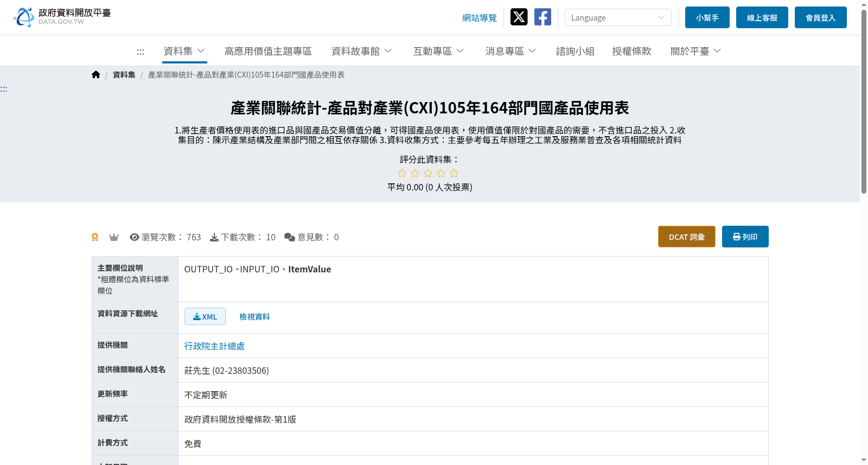The height and width of the screenshot is (465, 868).
Task: Click the 會員登入 button
Action: (821, 17)
